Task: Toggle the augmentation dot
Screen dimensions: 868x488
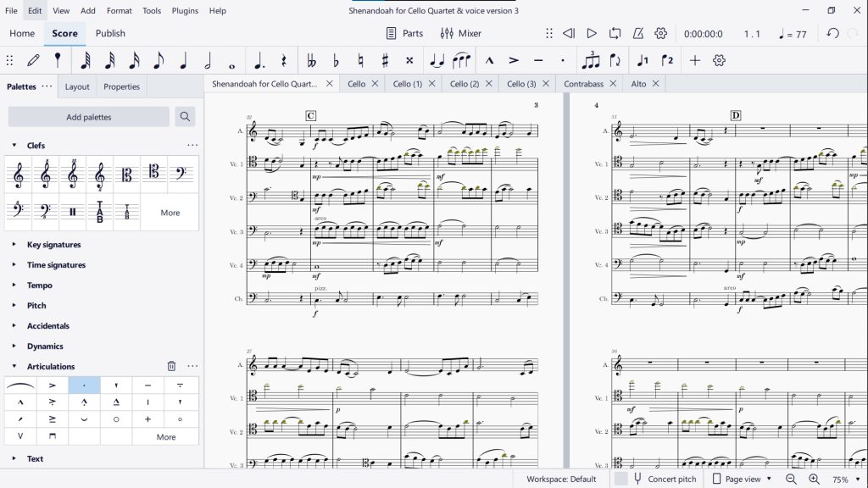Action: [x=259, y=61]
